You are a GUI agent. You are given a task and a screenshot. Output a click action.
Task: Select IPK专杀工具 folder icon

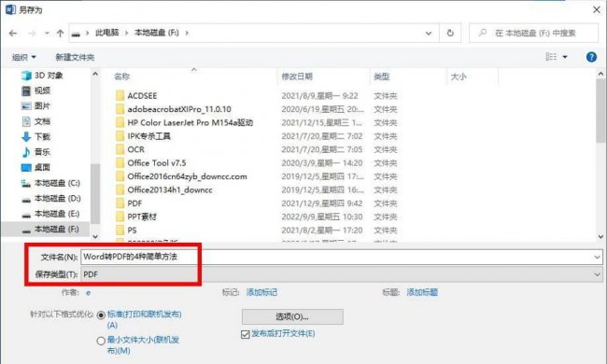(120, 136)
